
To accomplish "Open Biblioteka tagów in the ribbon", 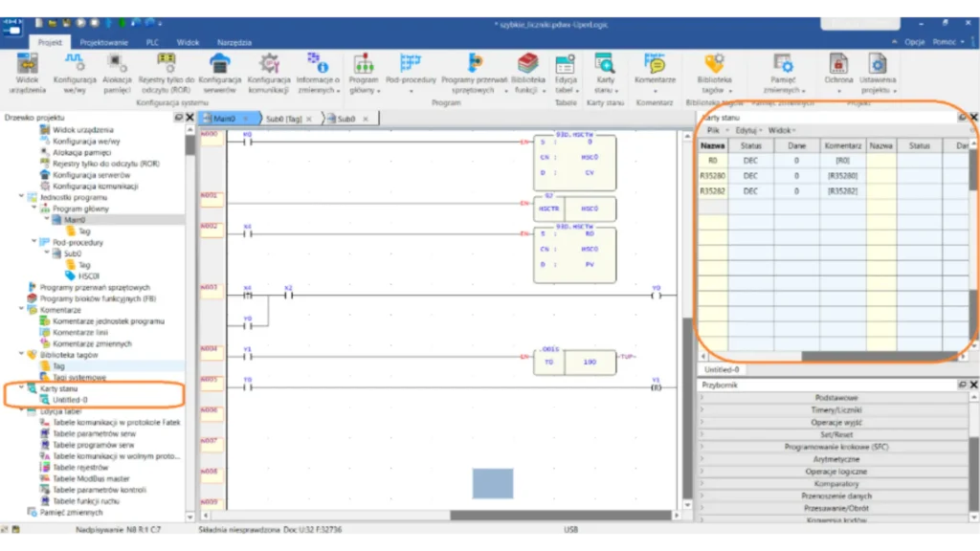I will pyautogui.click(x=714, y=73).
